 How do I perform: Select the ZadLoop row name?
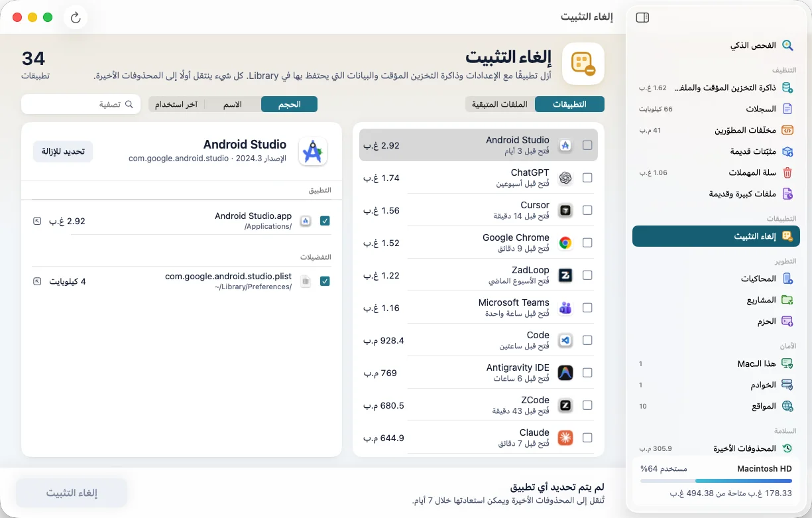[x=530, y=270]
